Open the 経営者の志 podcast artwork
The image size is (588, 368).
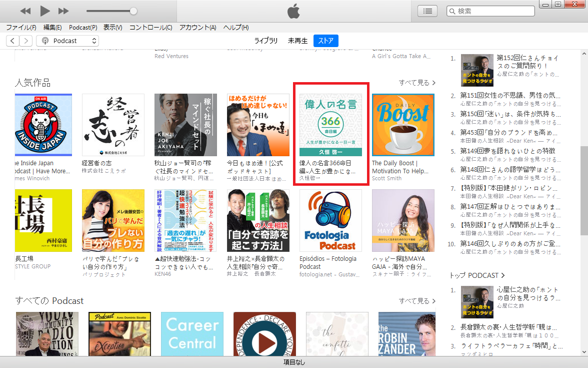[113, 125]
